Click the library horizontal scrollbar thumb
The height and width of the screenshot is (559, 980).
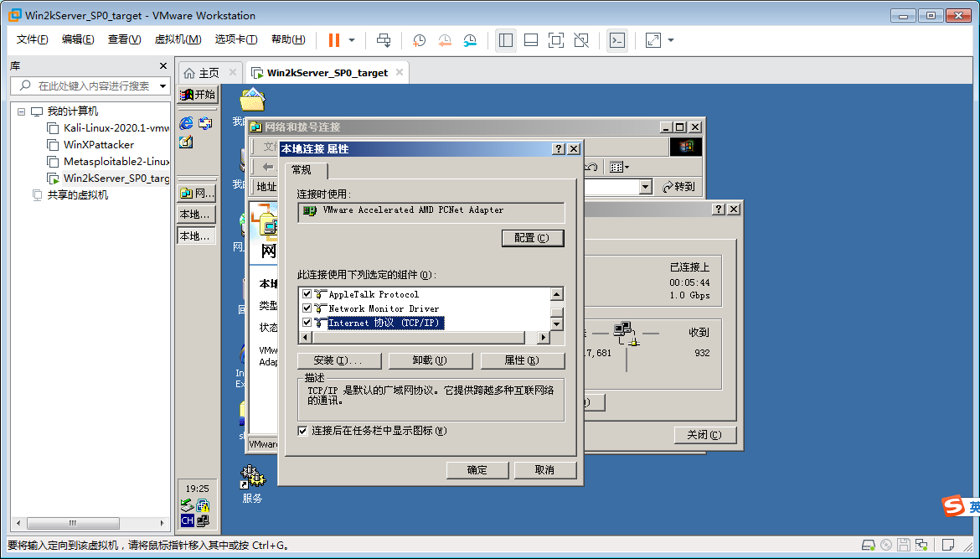coord(73,523)
